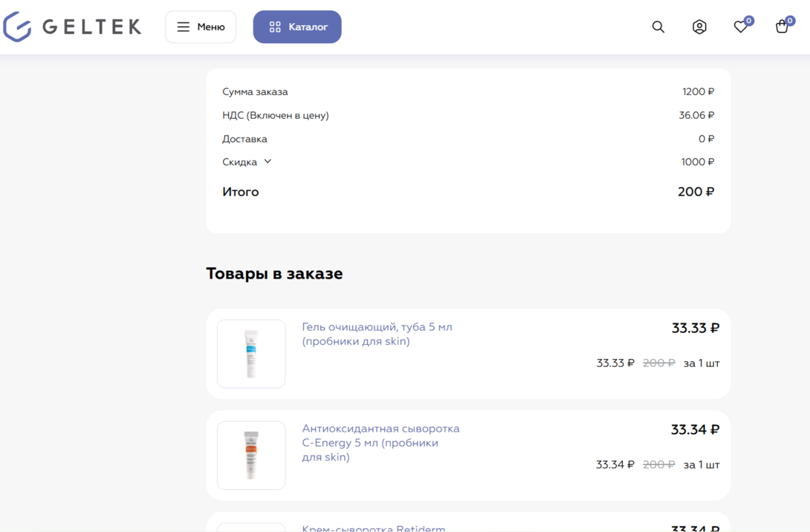Open the Антиоксидантная сыворотка C-Energy link
The image size is (810, 532).
tap(380, 443)
